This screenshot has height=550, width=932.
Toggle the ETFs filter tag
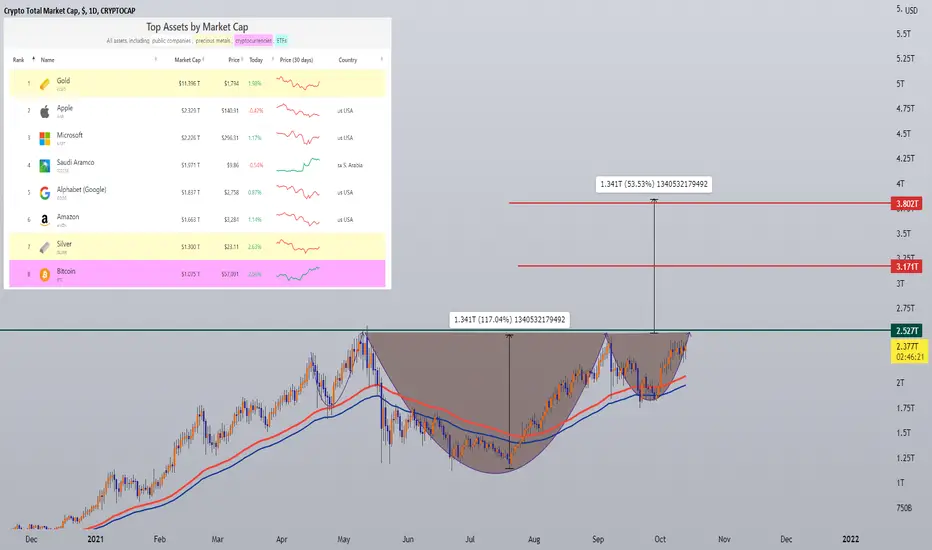(281, 40)
